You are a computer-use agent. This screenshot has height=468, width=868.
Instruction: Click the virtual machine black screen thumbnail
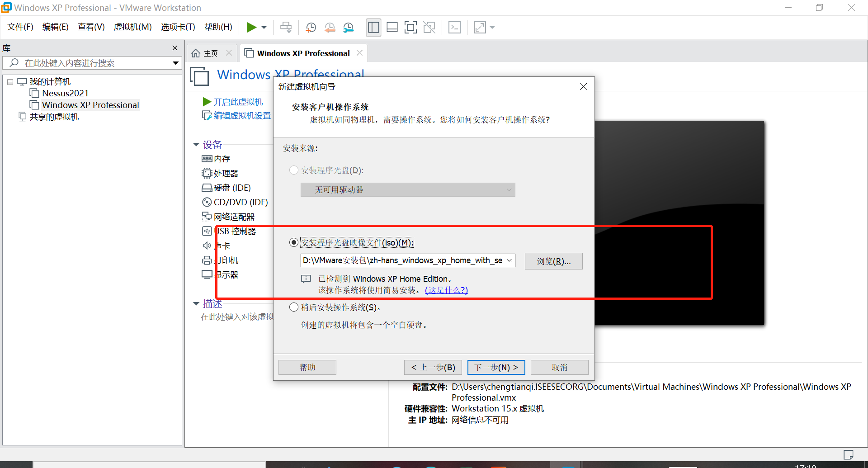coord(679,222)
